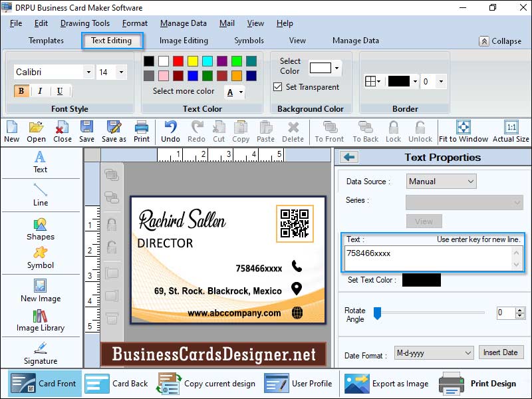This screenshot has width=532, height=399.
Task: Lock the selected object
Action: pos(393,131)
